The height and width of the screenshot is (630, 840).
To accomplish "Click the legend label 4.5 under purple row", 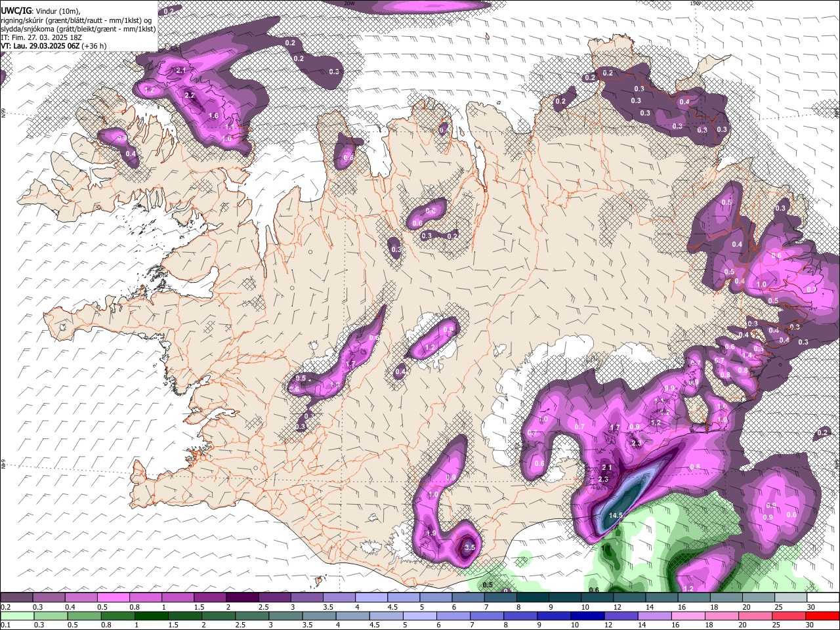I will click(x=392, y=607).
